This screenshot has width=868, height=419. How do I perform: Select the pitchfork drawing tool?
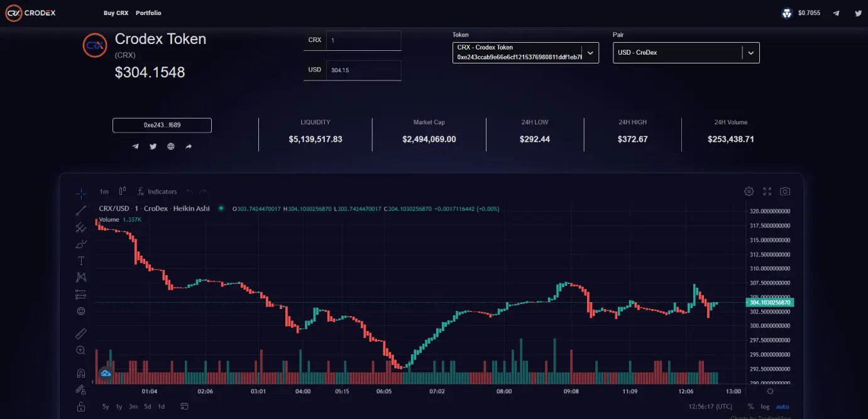tap(80, 227)
